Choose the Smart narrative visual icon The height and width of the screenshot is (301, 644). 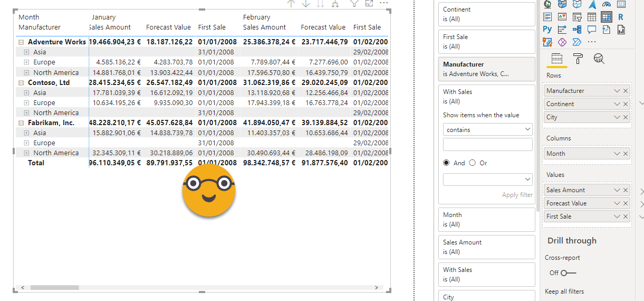tap(607, 30)
